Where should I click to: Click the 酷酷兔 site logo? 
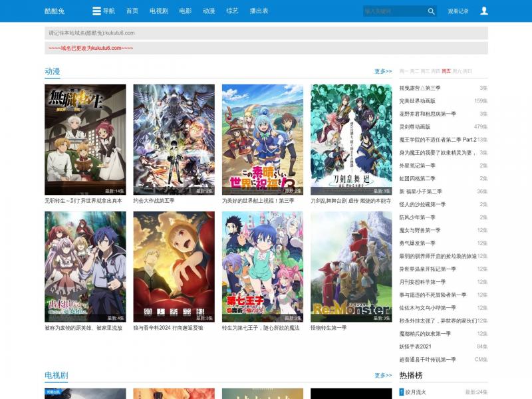coord(55,11)
